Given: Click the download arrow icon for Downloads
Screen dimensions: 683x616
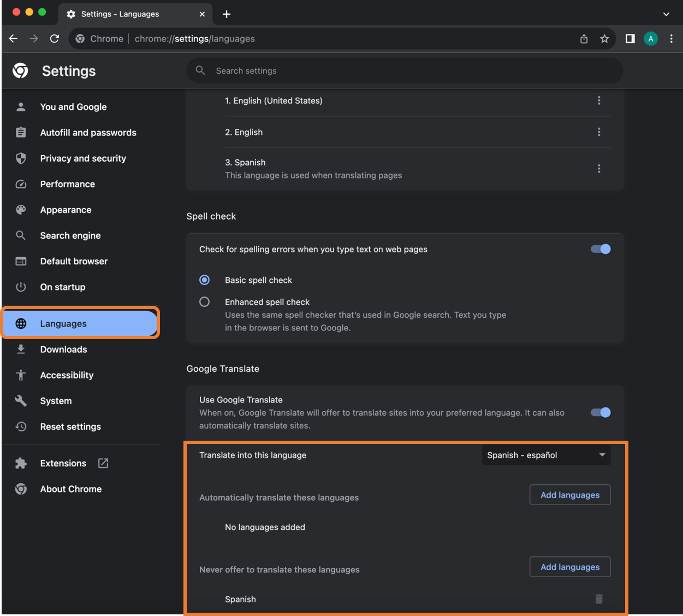Looking at the screenshot, I should [21, 350].
